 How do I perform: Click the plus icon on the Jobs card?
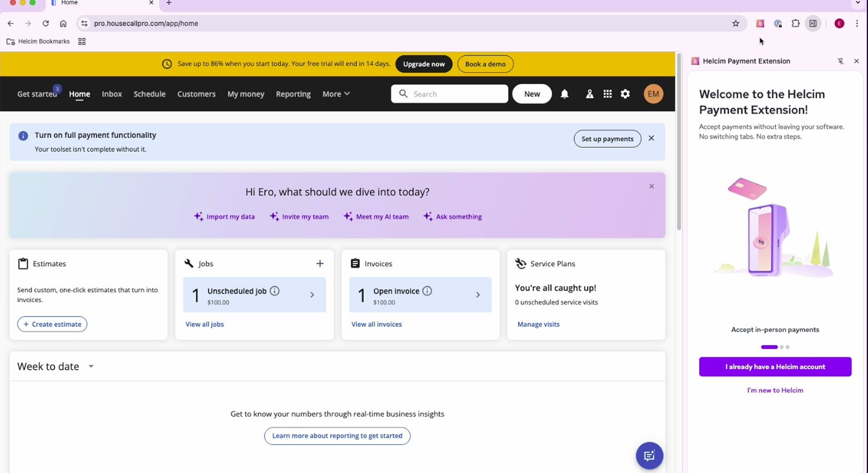pyautogui.click(x=320, y=264)
